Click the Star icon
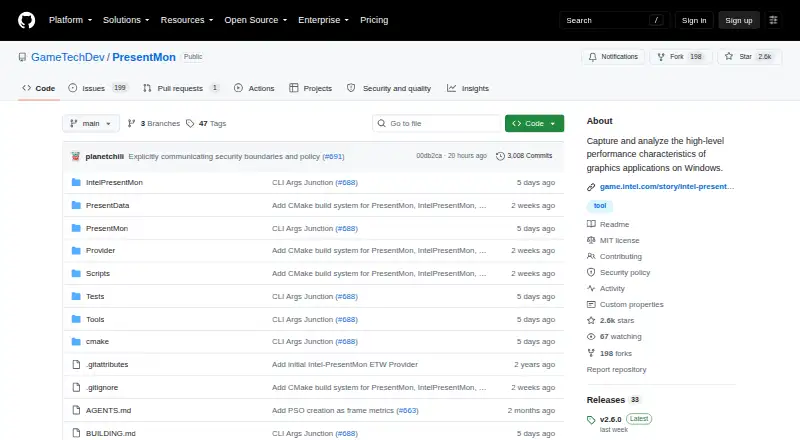800x440 pixels. pyautogui.click(x=729, y=57)
